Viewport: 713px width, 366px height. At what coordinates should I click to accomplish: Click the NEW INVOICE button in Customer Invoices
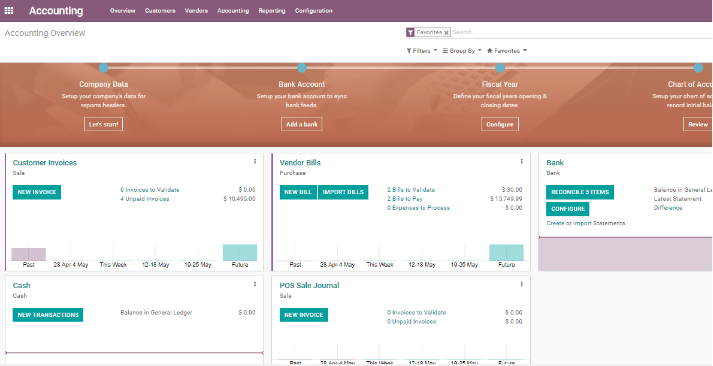36,192
